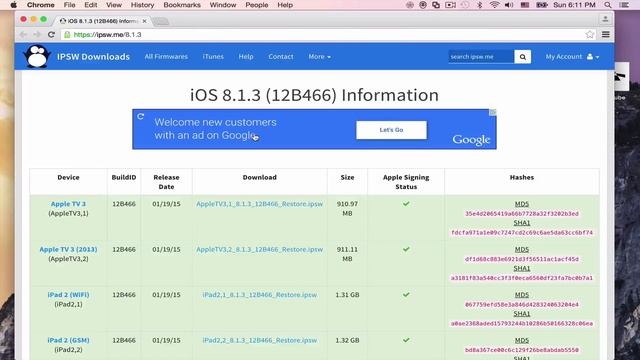Open the History menu
This screenshot has width=640, height=360.
tap(142, 5)
